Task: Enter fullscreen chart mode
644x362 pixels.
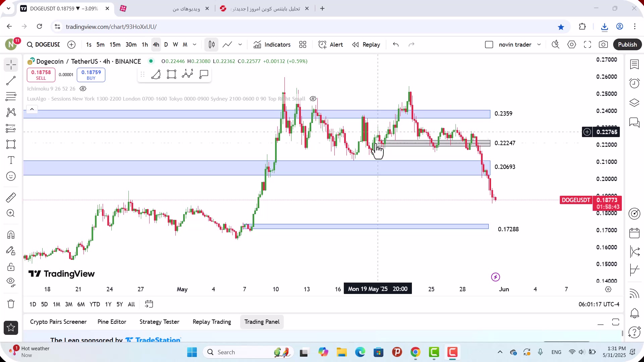Action: 587,45
